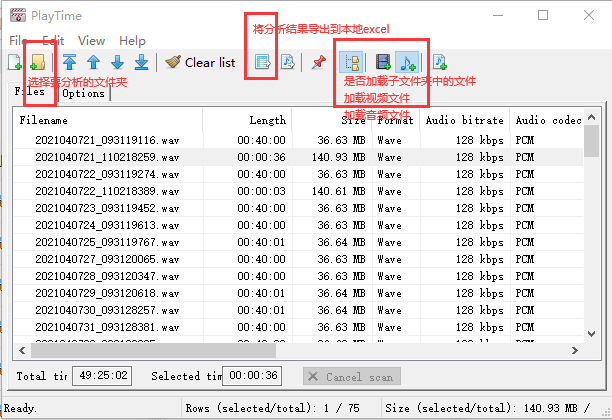Click the 140.93 MB size cell
The height and width of the screenshot is (420, 612).
tap(338, 157)
